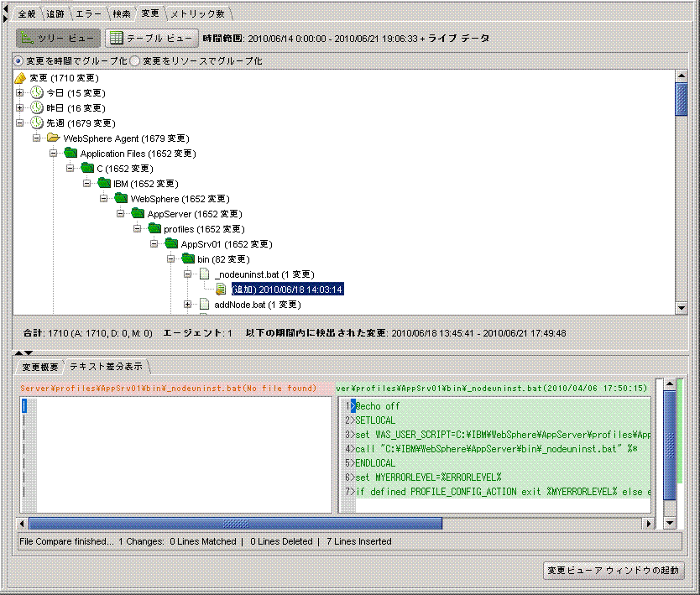Click the C folder icon
The image size is (700, 595).
87,169
